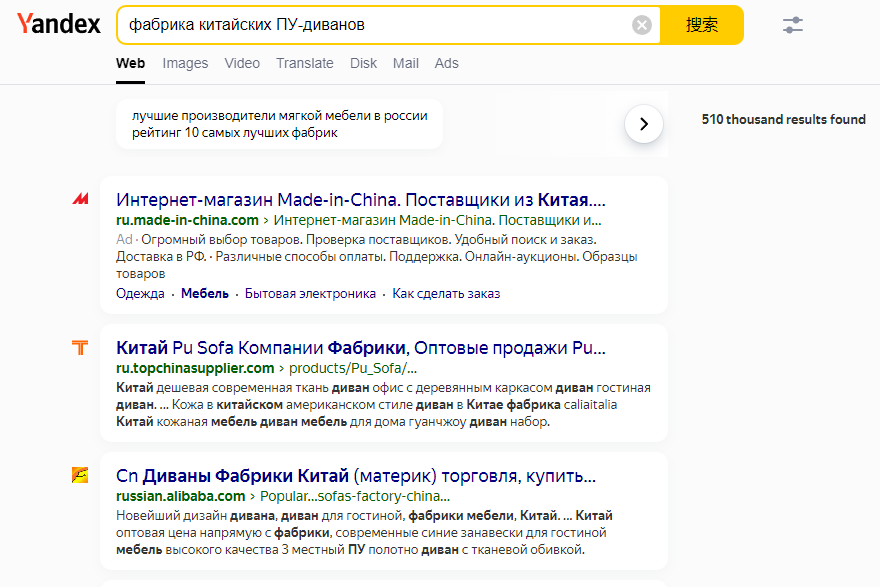The width and height of the screenshot is (880, 587).
Task: Click the Alibaba favicon
Action: click(x=80, y=475)
